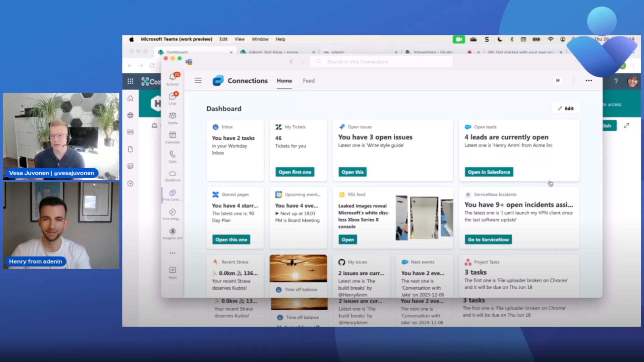Click the Wi-Fi icon in menu bar

point(550,39)
